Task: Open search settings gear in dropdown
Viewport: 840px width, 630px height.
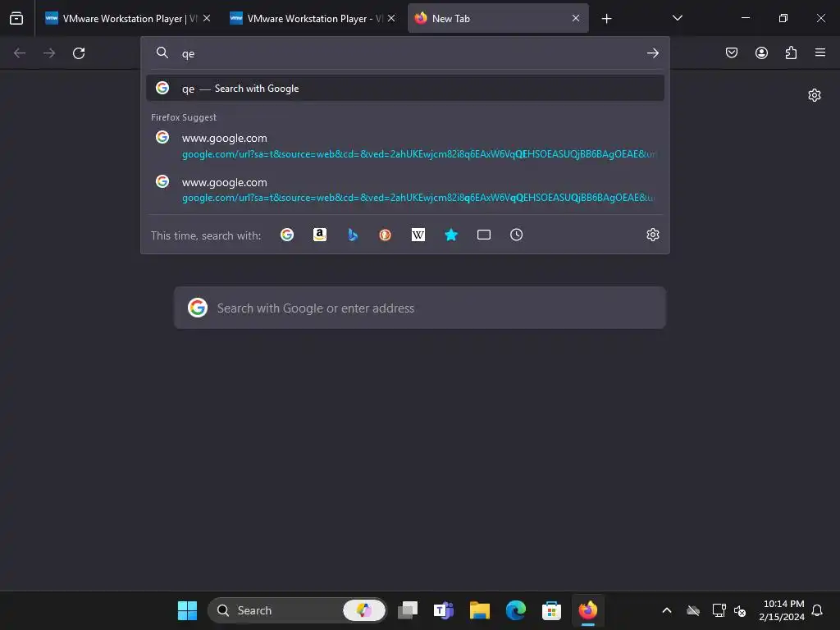Action: pyautogui.click(x=652, y=235)
